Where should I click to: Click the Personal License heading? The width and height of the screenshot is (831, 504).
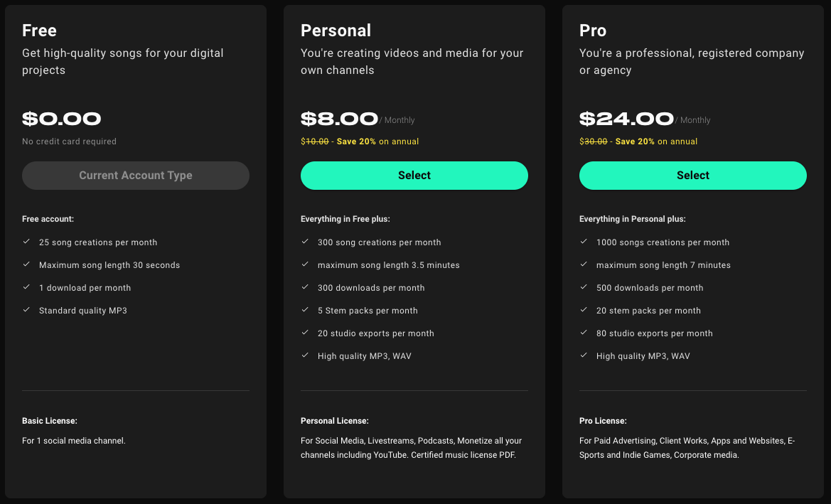point(334,421)
